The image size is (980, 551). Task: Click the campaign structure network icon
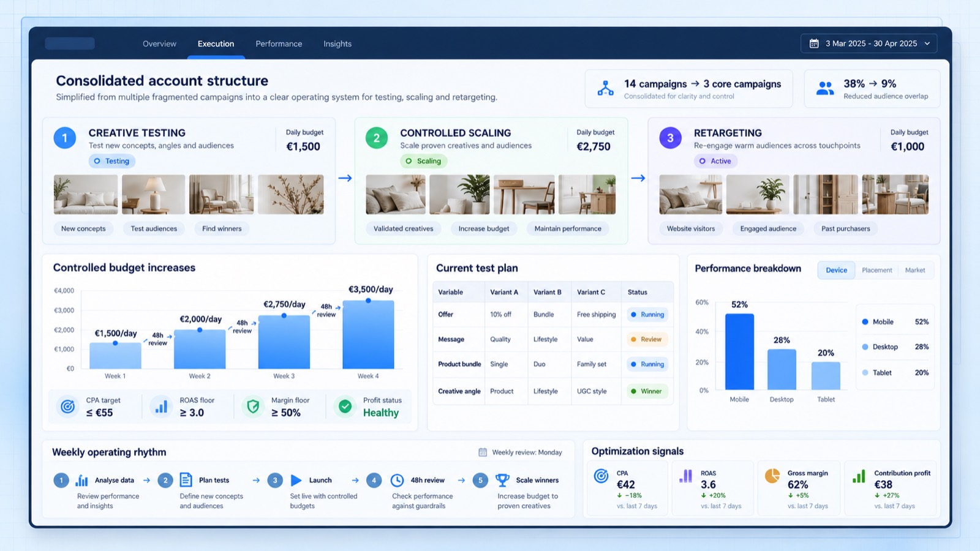[605, 88]
